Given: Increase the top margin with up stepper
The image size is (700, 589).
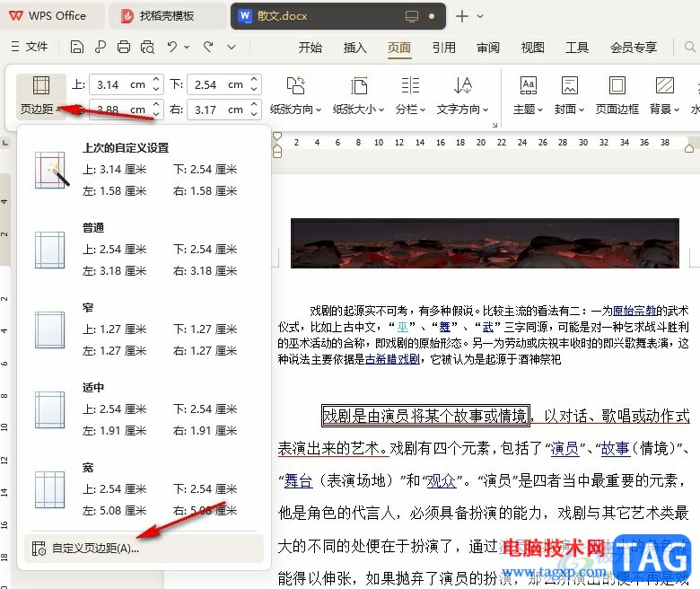Looking at the screenshot, I should 156,80.
